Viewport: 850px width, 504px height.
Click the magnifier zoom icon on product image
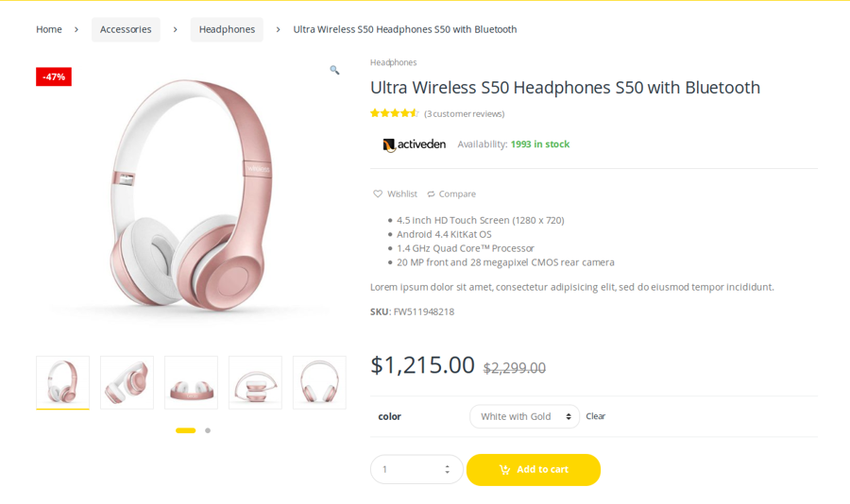point(334,70)
